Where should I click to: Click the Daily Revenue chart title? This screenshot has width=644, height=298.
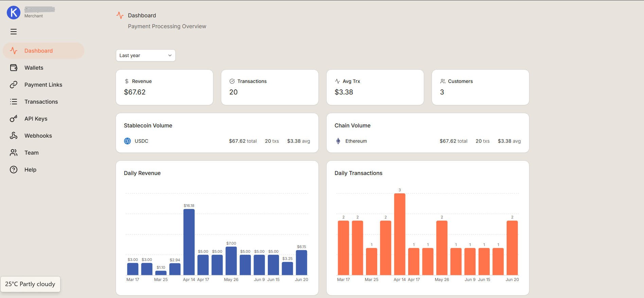[142, 173]
